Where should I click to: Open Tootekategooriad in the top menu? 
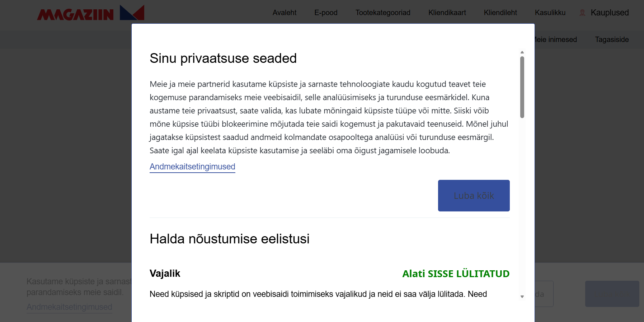(x=383, y=13)
